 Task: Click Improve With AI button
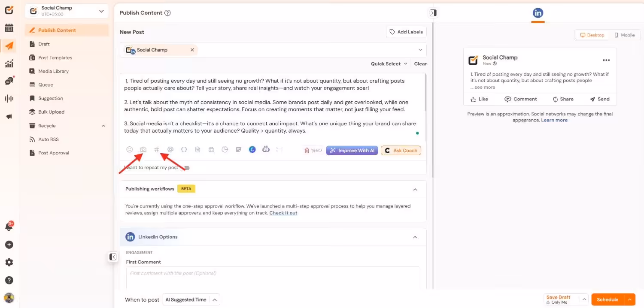pos(352,151)
